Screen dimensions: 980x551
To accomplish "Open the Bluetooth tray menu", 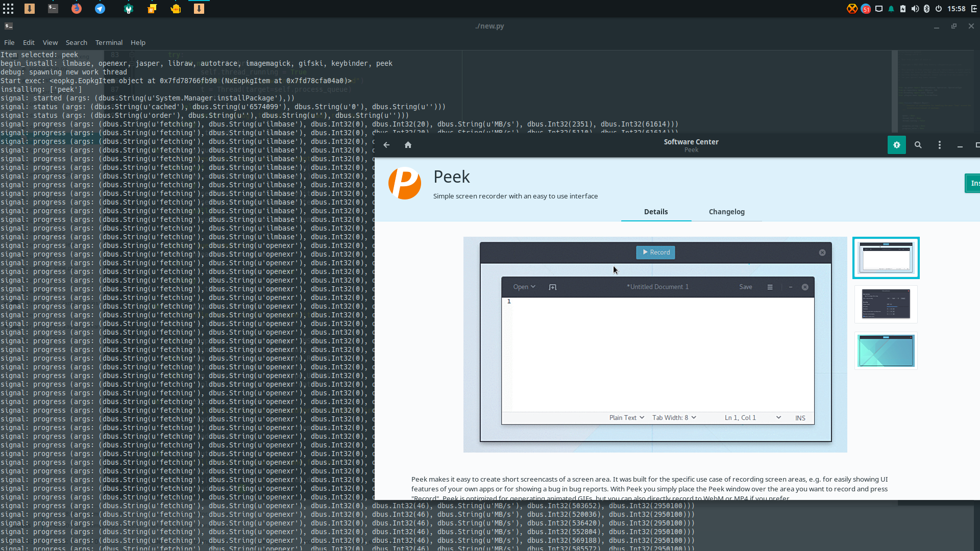I will tap(926, 9).
